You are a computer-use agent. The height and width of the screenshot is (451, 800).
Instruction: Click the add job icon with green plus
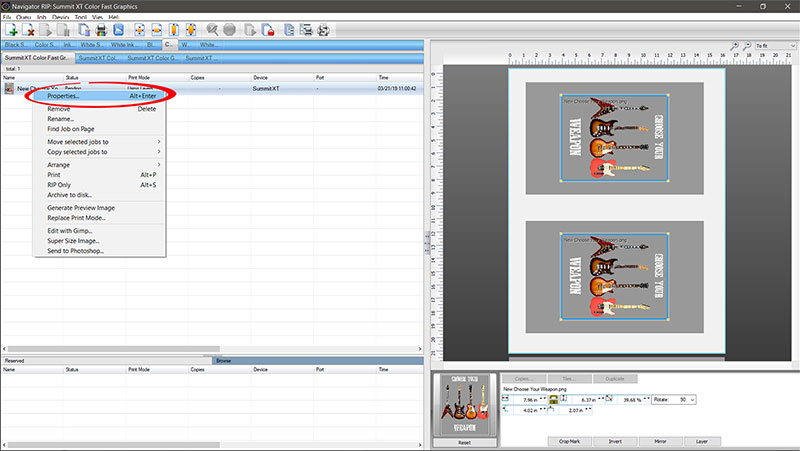coord(11,30)
